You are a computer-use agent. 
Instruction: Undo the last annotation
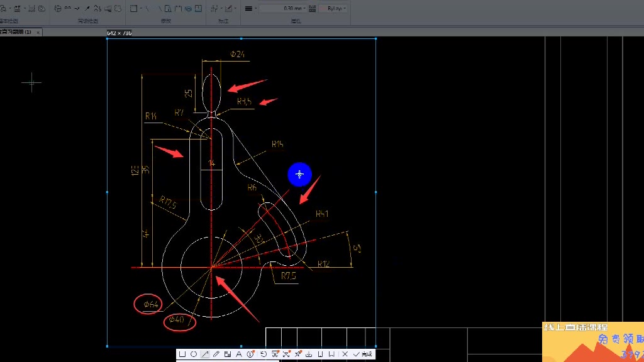tap(264, 354)
